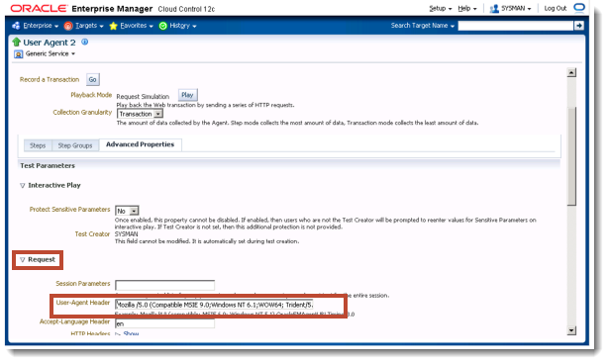Switch to the Step Groups tab
This screenshot has width=609, height=364.
[75, 145]
